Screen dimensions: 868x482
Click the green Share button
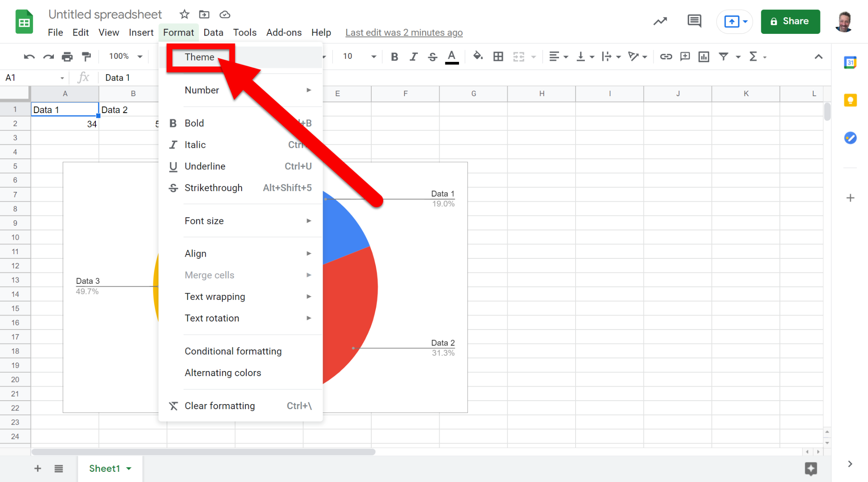click(790, 21)
